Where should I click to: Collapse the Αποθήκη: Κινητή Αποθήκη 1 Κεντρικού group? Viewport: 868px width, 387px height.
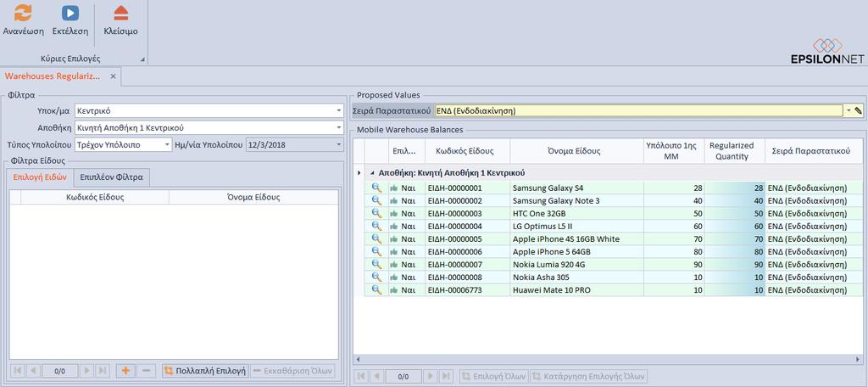(373, 173)
